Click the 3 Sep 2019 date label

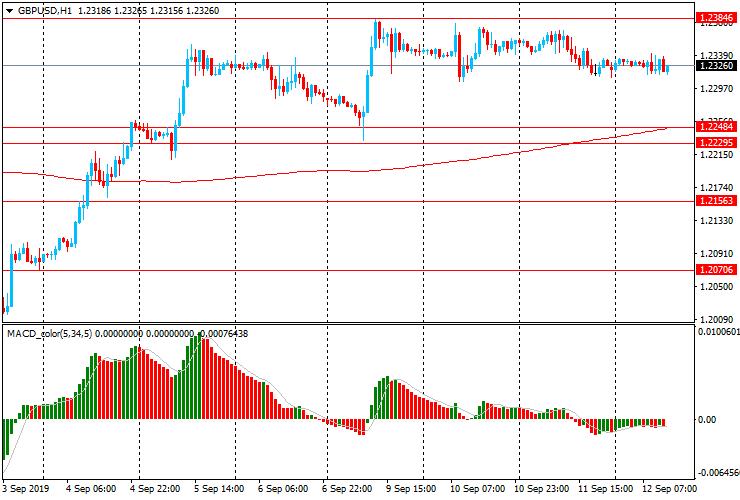(27, 489)
